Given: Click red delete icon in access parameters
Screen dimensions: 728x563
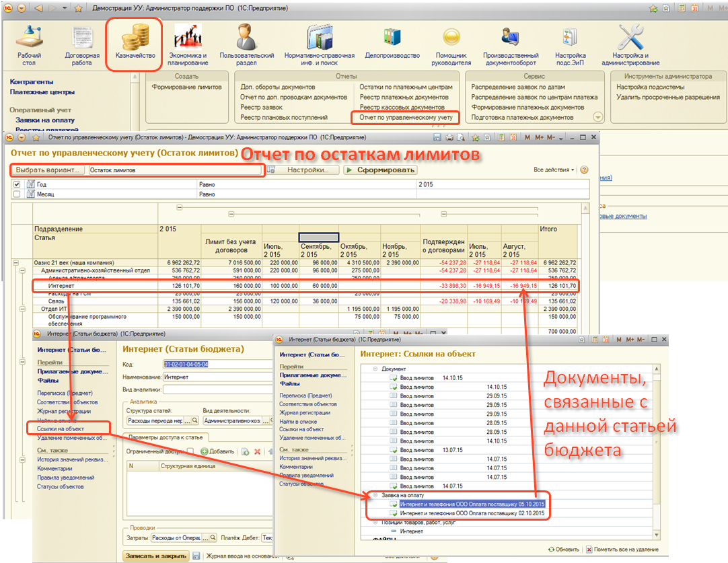Looking at the screenshot, I should 257,451.
